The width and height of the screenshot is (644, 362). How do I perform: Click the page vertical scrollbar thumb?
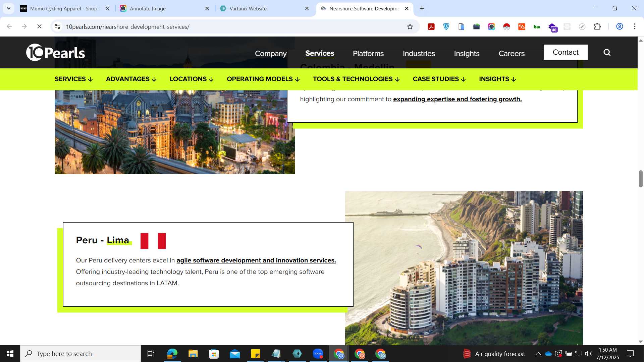(641, 179)
